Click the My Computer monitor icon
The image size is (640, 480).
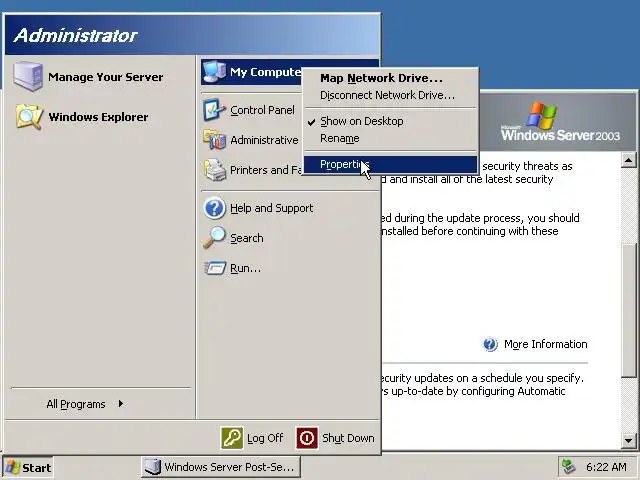click(214, 71)
